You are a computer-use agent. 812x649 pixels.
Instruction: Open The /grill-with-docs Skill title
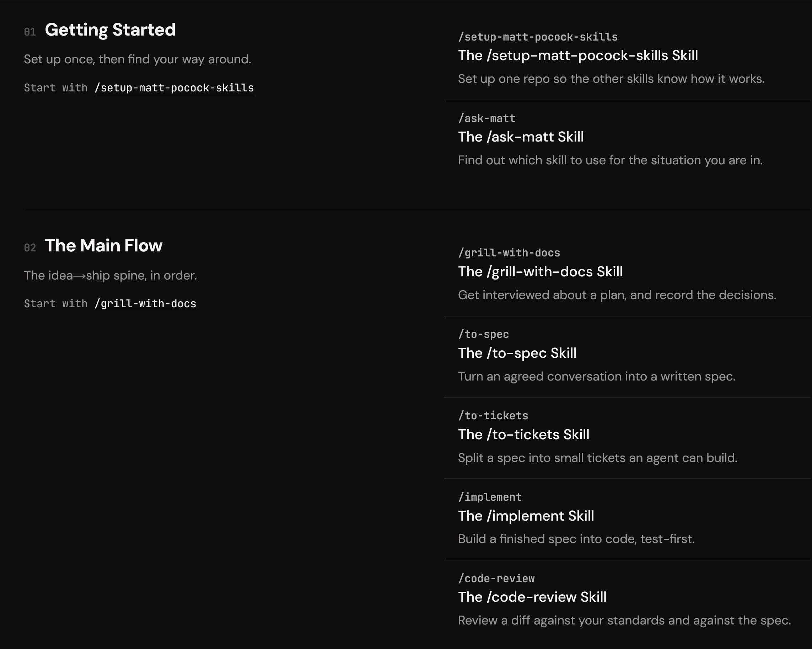pyautogui.click(x=540, y=272)
